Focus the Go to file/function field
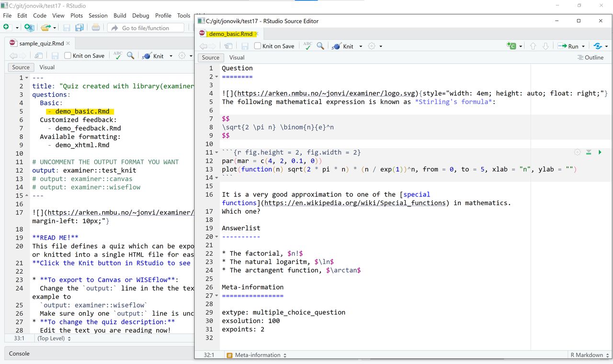Screen dimensions: 613x364 pyautogui.click(x=146, y=28)
